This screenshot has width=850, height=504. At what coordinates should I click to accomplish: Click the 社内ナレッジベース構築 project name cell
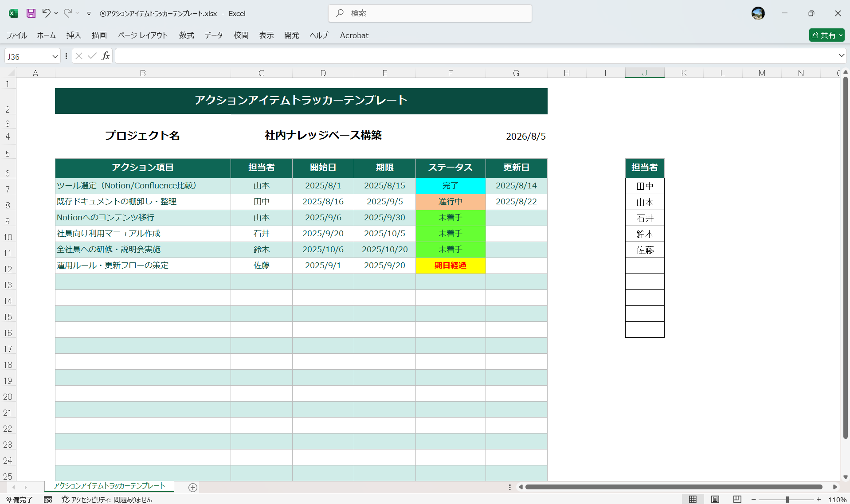(323, 135)
